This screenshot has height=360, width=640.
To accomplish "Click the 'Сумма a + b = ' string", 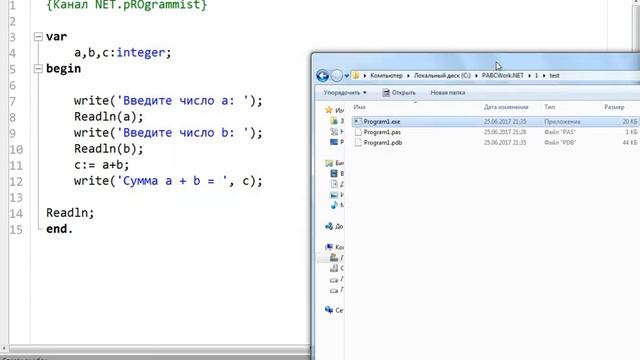I will click(172, 181).
